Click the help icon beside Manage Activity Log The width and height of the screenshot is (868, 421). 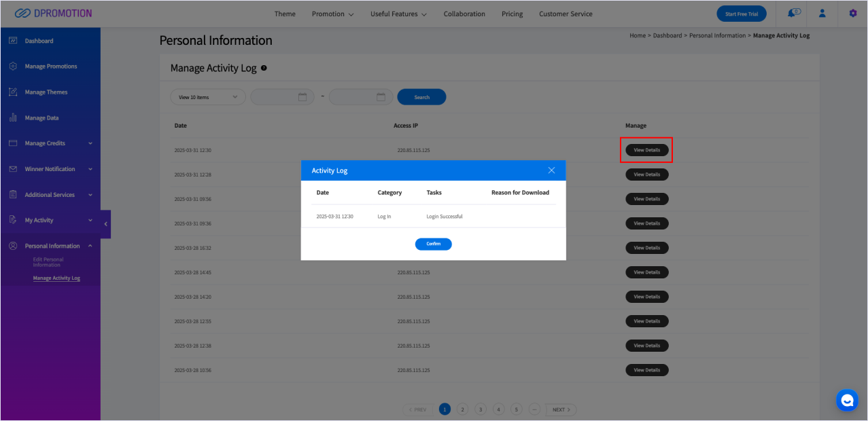click(264, 69)
